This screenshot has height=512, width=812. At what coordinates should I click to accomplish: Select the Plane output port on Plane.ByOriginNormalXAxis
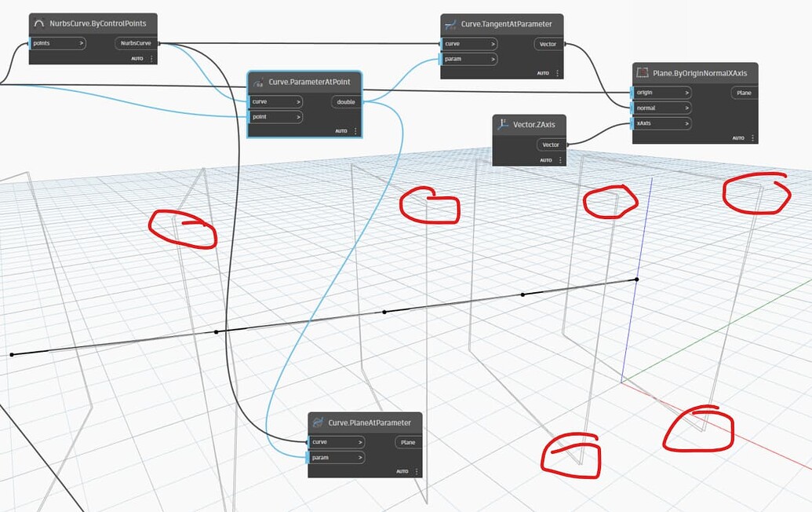click(x=743, y=93)
